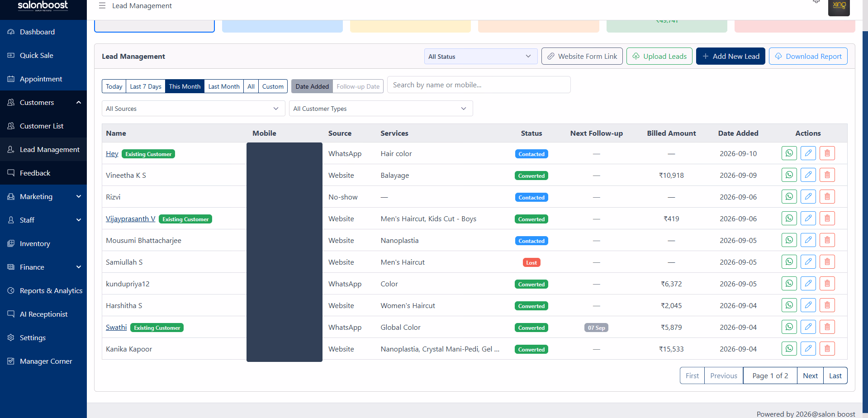
Task: Open the All Customer Types dropdown
Action: (381, 109)
